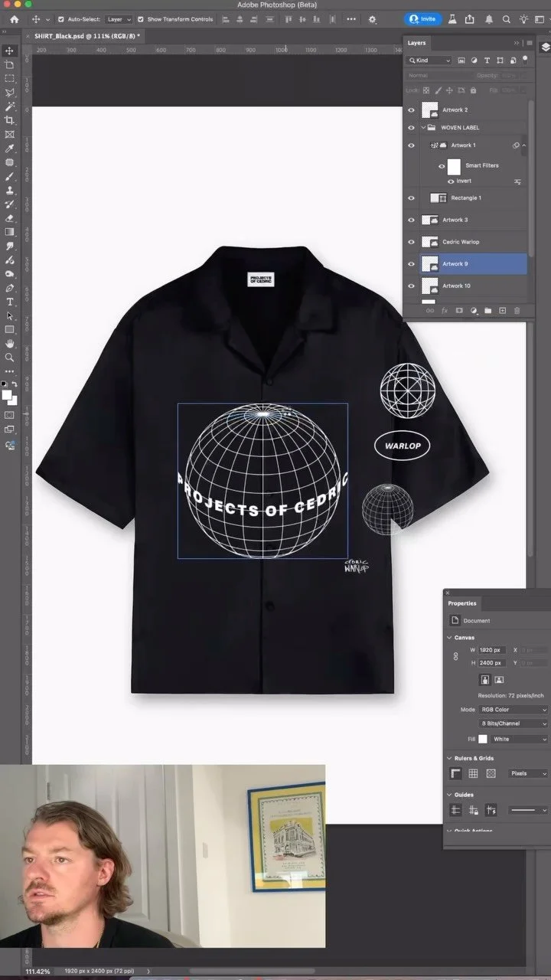Toggle ruler visibility in Rulers & Grids

[x=456, y=773]
